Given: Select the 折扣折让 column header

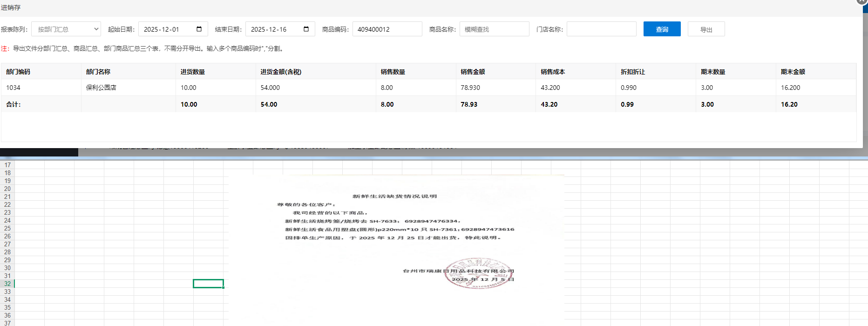Looking at the screenshot, I should [633, 72].
